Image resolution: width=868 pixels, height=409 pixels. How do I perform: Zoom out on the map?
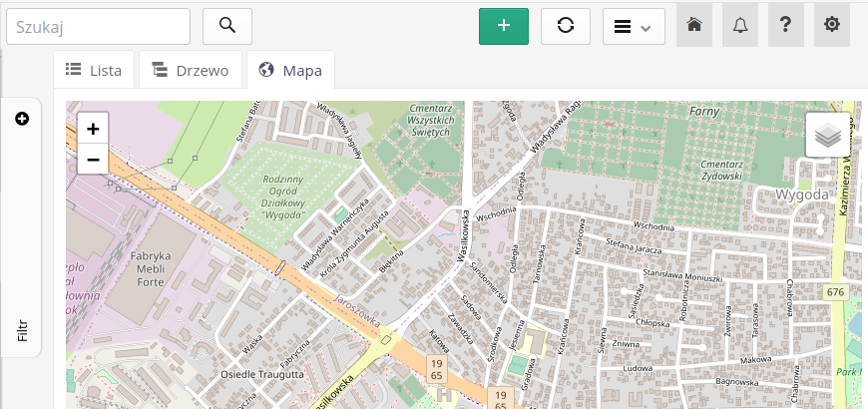[x=93, y=159]
